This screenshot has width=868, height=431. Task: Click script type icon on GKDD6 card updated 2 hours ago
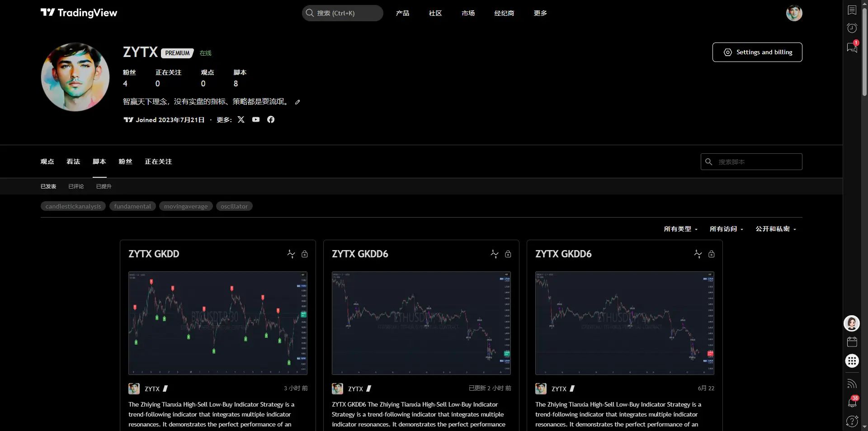pyautogui.click(x=495, y=254)
